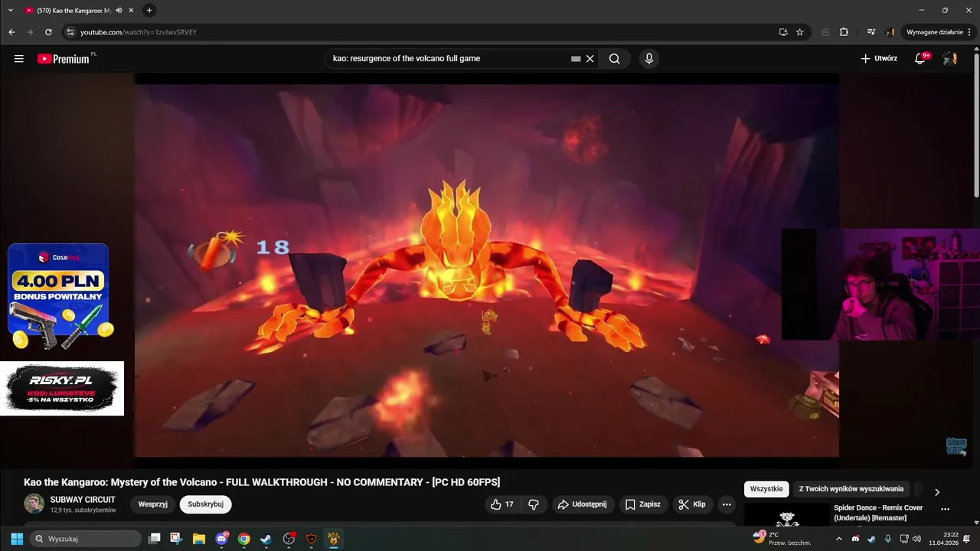Mute tab via speaker icon
Screen dimensions: 980x551
pos(119,10)
